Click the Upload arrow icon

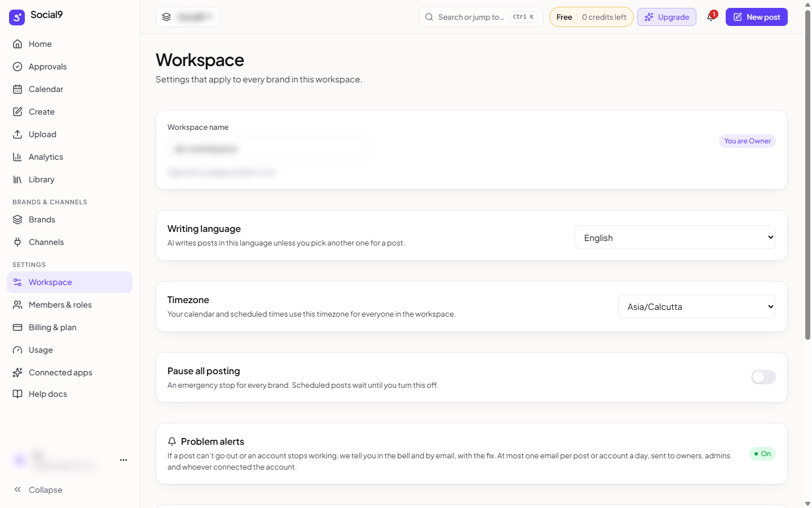(17, 134)
